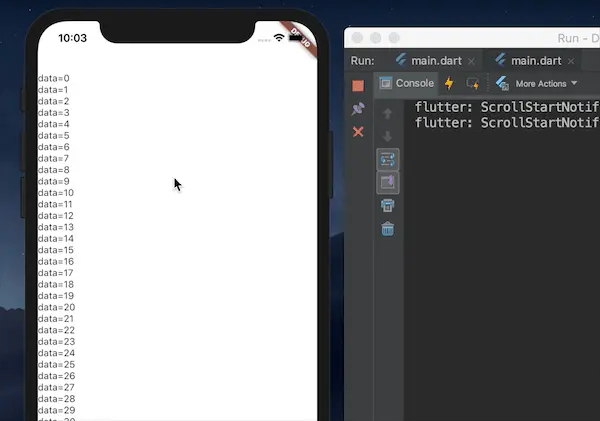Tap list item data=5 in simulator
This screenshot has width=600, height=421.
(x=54, y=136)
